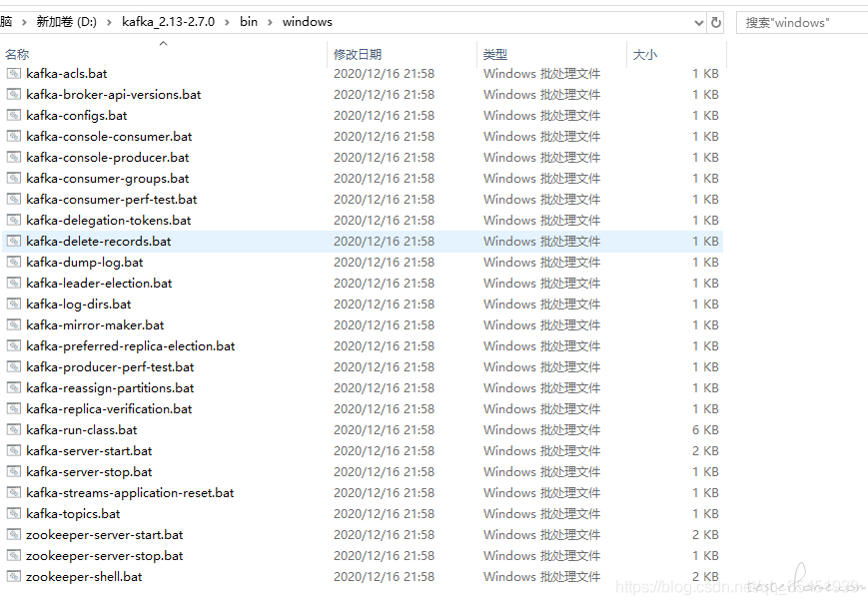Click the kafka-acls.bat file icon
Image resolution: width=868 pixels, height=605 pixels.
[x=14, y=74]
